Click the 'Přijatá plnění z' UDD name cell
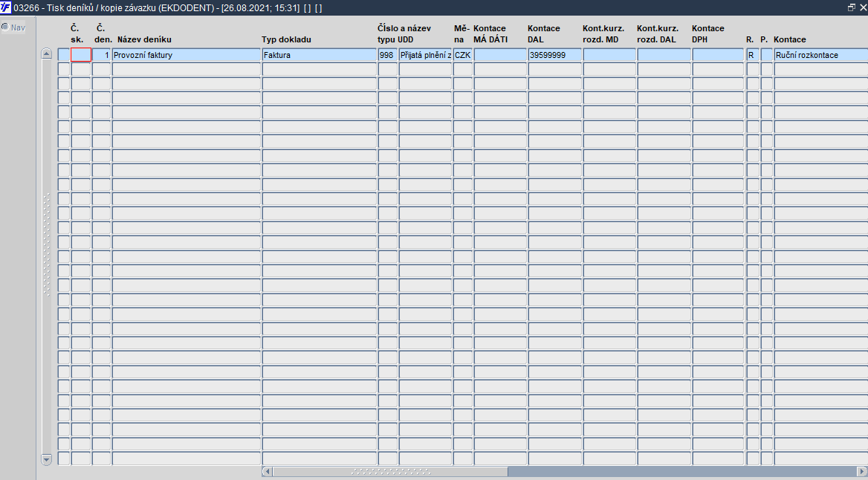This screenshot has height=480, width=868. 425,55
